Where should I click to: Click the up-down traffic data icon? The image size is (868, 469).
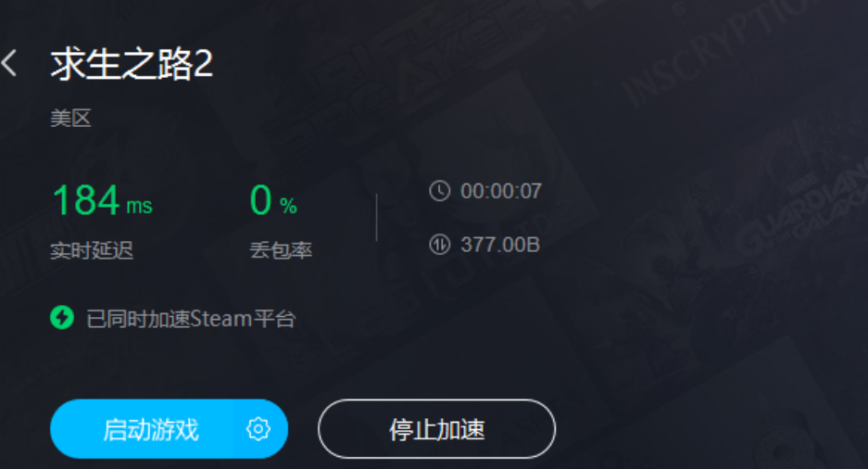tap(439, 244)
